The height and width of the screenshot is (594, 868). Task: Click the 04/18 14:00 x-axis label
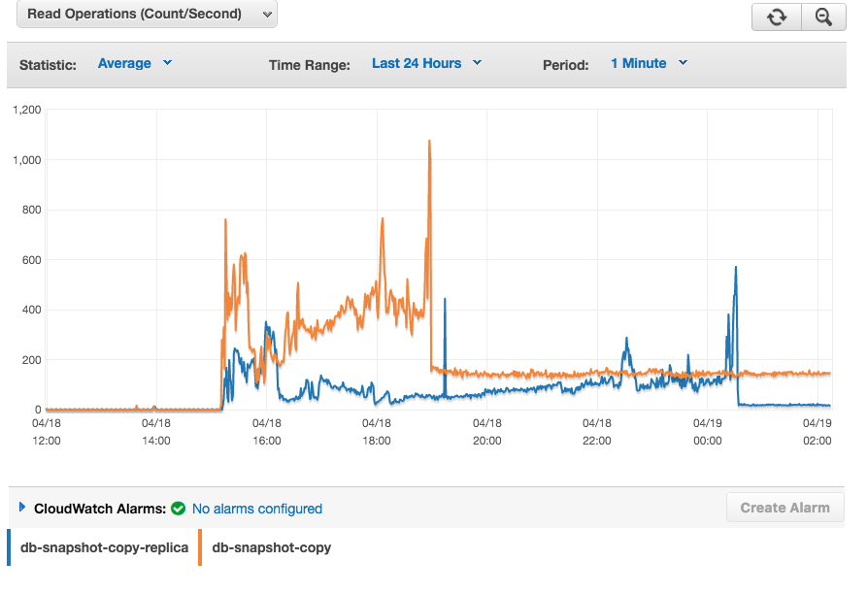(156, 432)
